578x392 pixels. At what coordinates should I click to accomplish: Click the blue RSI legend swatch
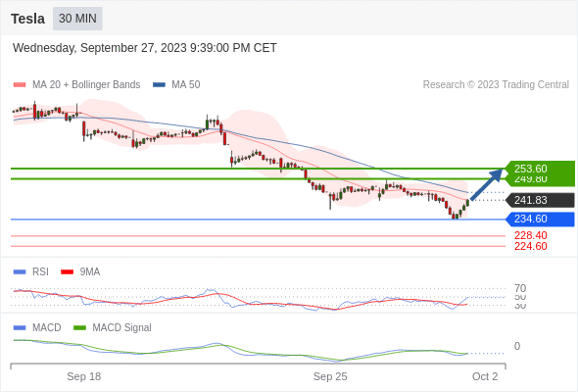[x=20, y=272]
